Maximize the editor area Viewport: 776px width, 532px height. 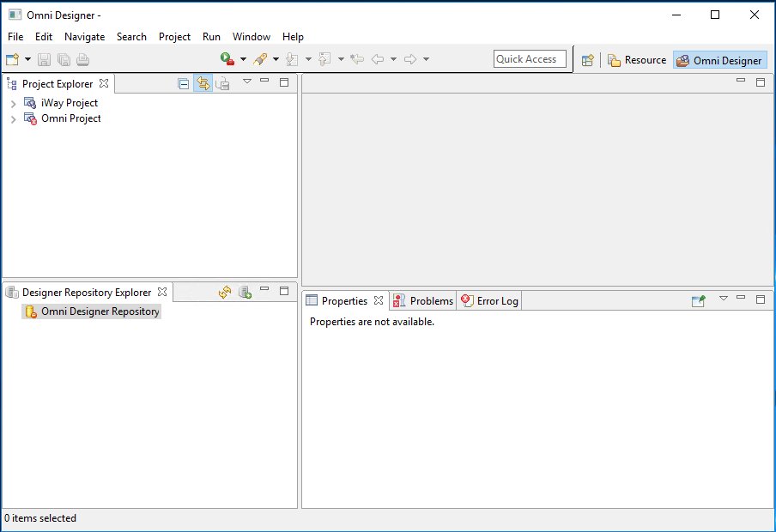pyautogui.click(x=761, y=82)
